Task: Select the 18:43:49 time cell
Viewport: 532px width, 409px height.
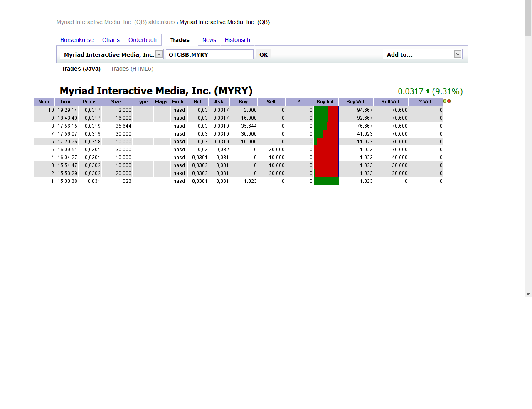Action: tap(67, 118)
